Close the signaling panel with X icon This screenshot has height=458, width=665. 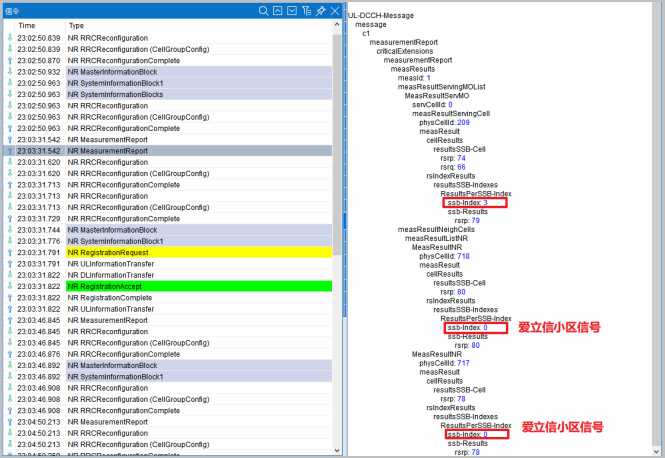click(335, 10)
